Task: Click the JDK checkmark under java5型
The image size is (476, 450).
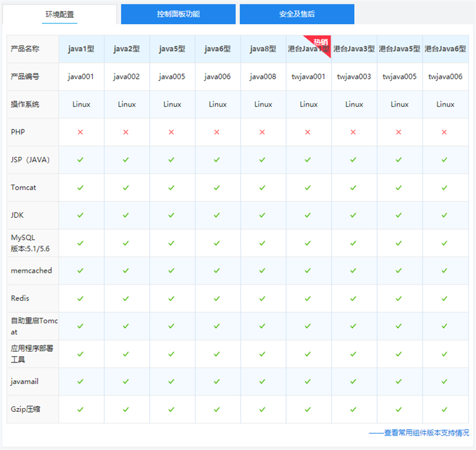Action: (171, 215)
